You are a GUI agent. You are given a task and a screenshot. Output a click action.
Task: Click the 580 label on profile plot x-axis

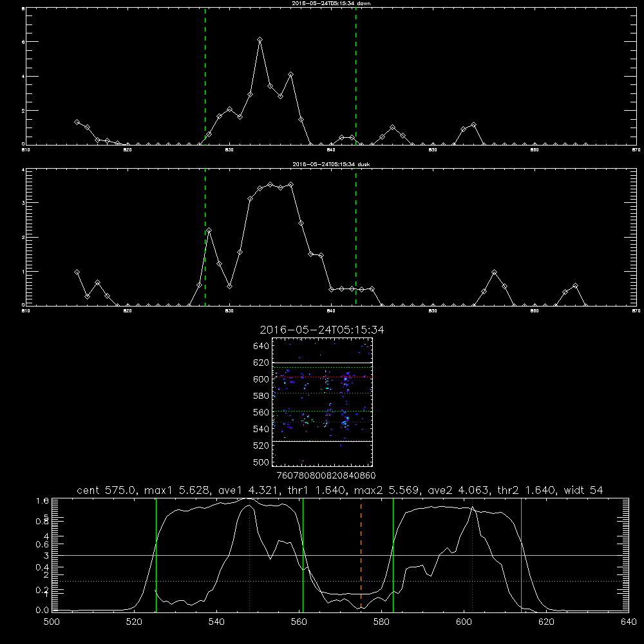(381, 622)
